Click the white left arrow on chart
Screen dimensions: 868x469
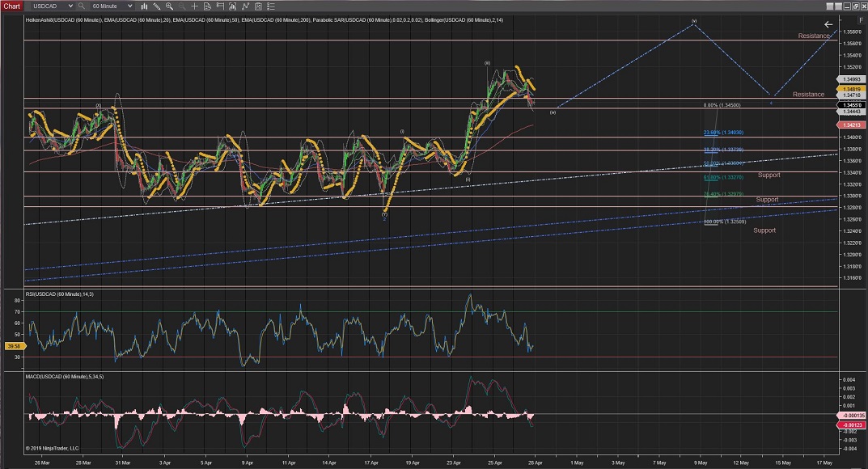(x=828, y=25)
